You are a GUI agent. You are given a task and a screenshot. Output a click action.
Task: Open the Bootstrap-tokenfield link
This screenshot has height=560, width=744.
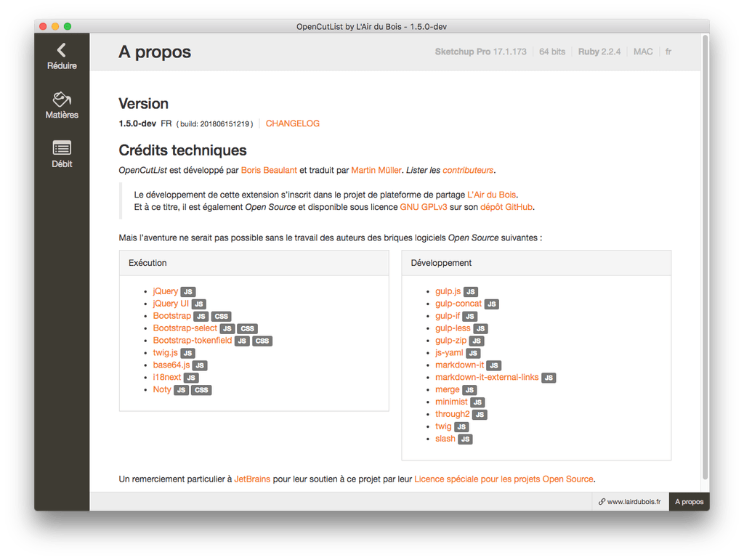(x=193, y=341)
